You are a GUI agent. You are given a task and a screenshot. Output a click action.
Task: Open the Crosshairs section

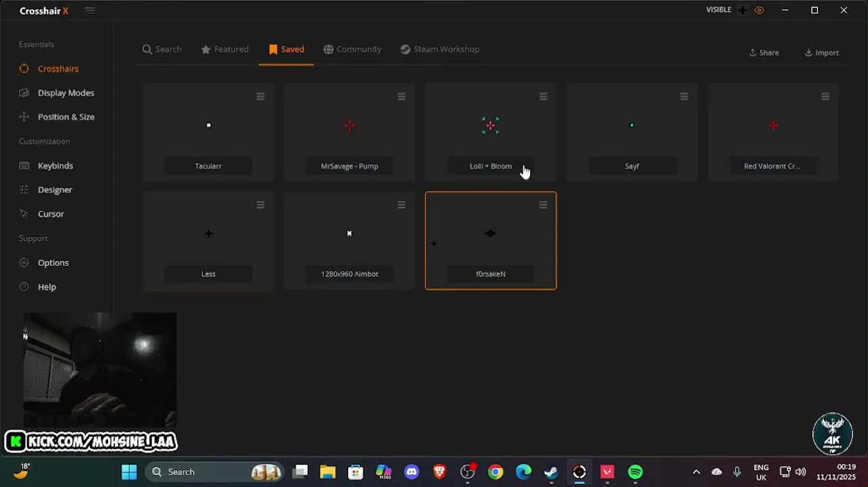(x=57, y=68)
